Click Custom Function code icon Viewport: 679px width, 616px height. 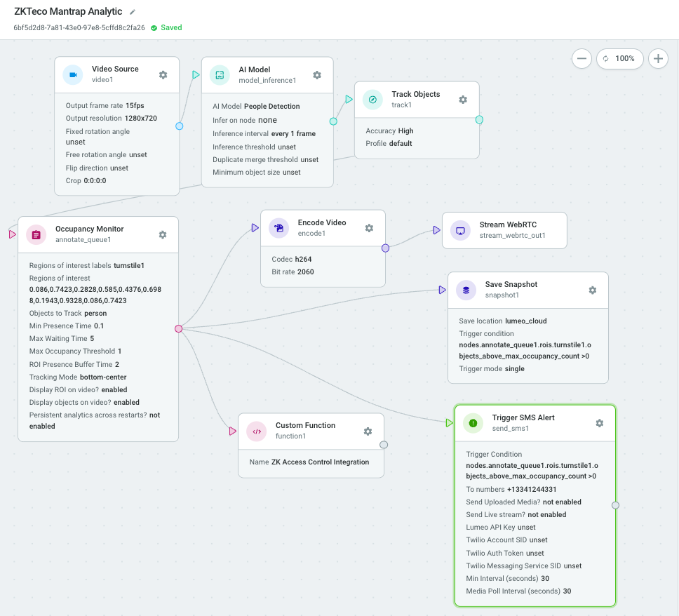[256, 431]
